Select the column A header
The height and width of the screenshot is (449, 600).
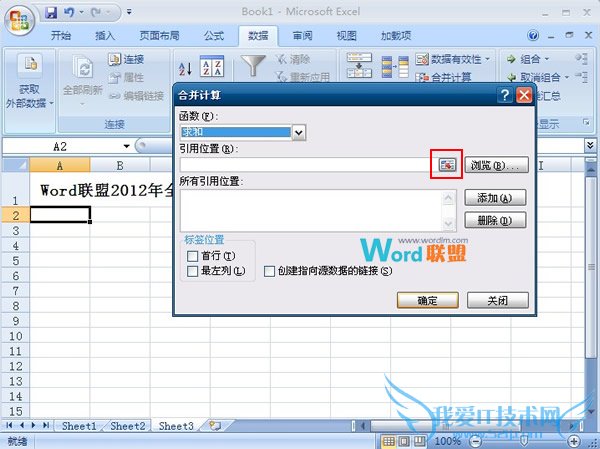pos(60,165)
